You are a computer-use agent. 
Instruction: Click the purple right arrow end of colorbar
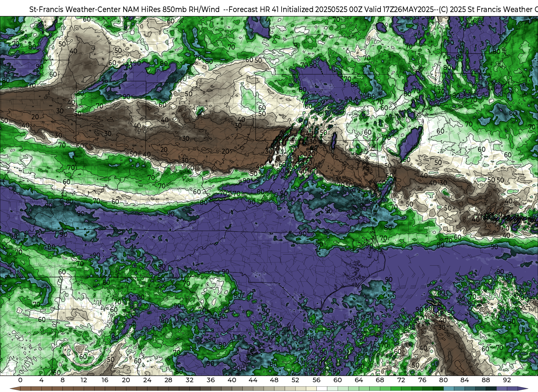522,389
